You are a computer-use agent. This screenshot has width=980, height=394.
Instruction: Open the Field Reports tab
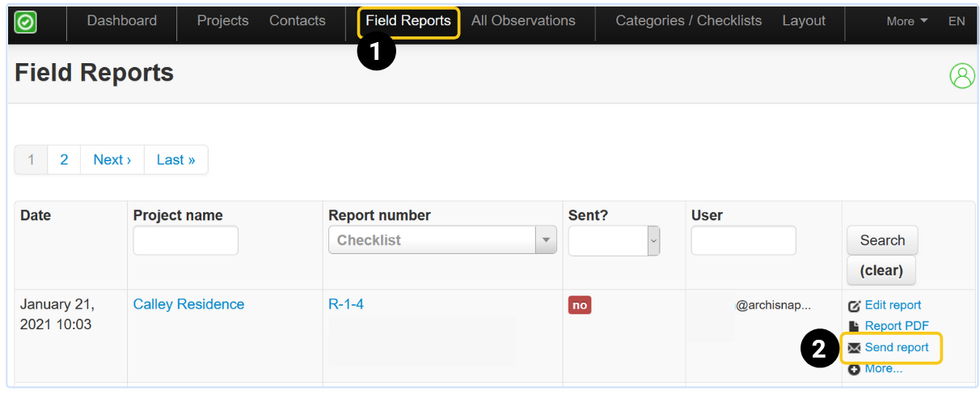click(x=408, y=21)
